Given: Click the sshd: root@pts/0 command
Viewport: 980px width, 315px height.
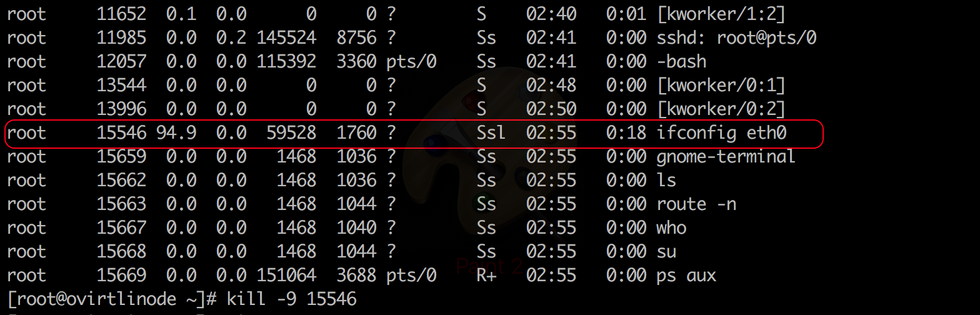Looking at the screenshot, I should coord(736,37).
